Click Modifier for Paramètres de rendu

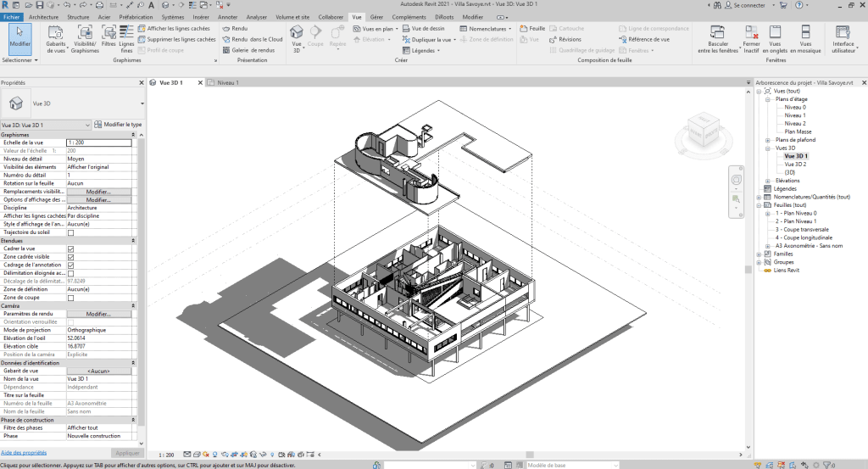pos(98,314)
